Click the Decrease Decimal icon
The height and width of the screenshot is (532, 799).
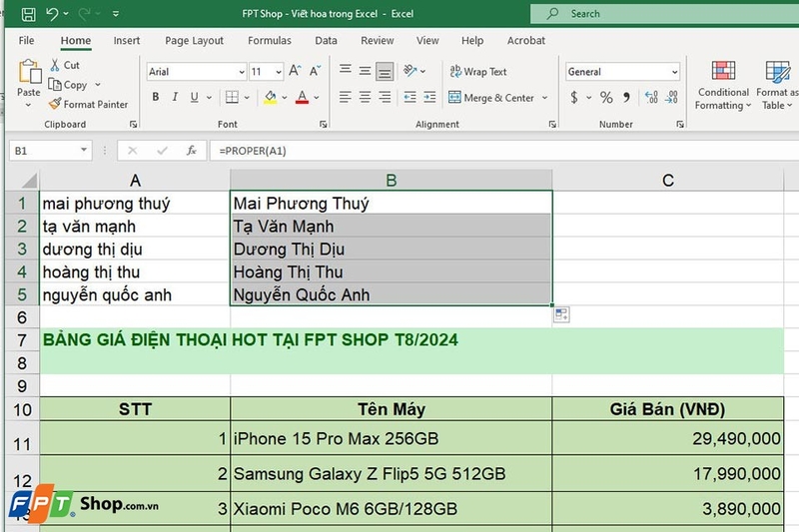click(x=671, y=97)
